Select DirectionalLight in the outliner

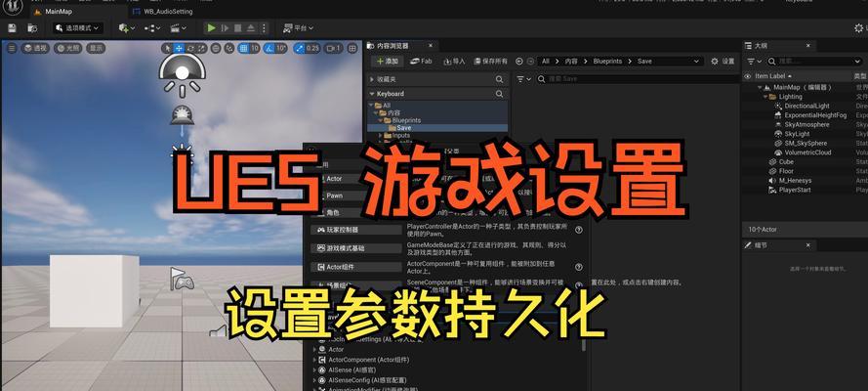[x=806, y=106]
